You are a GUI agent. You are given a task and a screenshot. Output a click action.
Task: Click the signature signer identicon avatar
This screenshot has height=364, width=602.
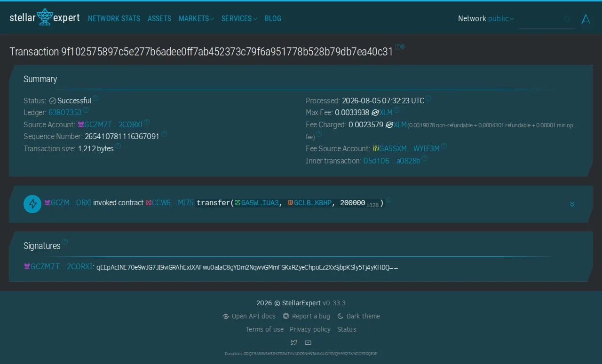(27, 267)
